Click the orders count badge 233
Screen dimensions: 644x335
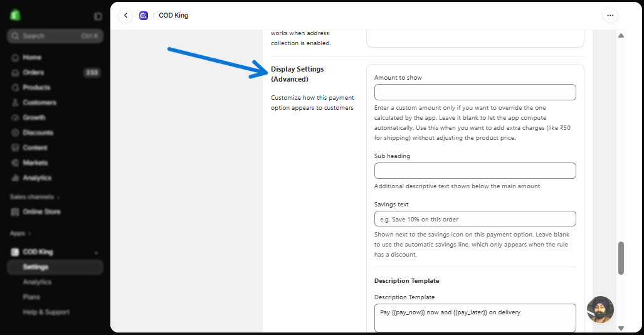click(x=92, y=73)
